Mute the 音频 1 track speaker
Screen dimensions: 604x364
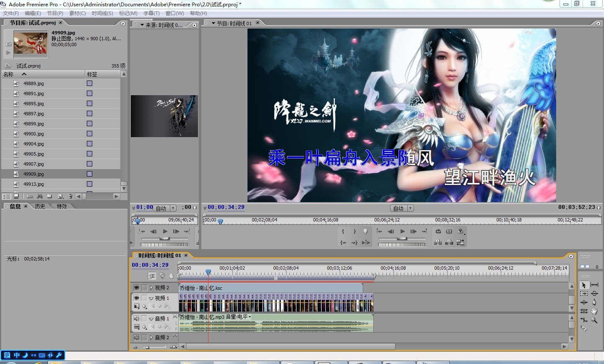coord(136,319)
